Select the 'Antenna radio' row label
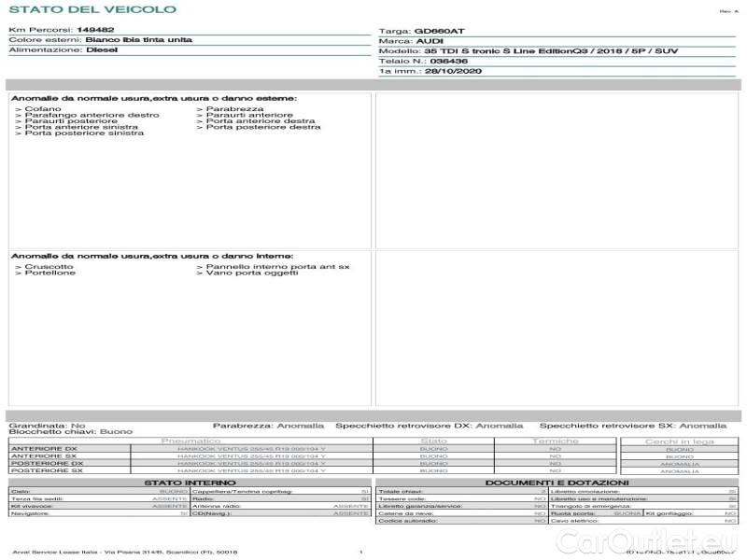 point(217,506)
